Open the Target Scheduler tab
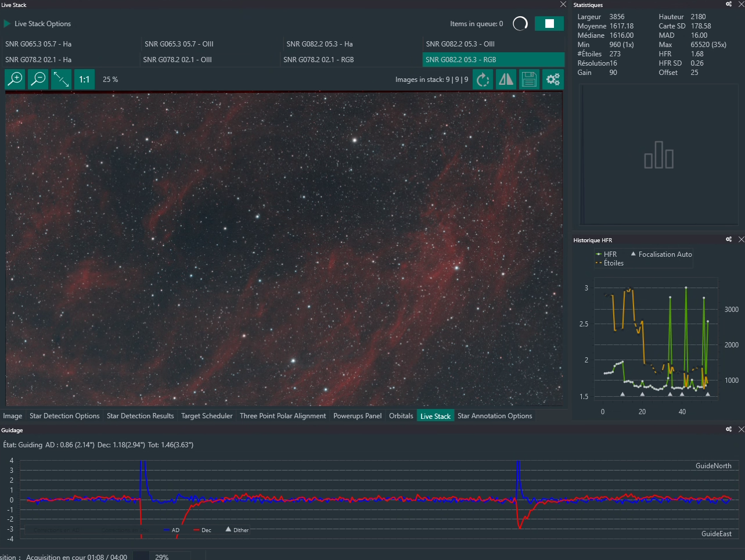The width and height of the screenshot is (745, 560). click(x=207, y=416)
